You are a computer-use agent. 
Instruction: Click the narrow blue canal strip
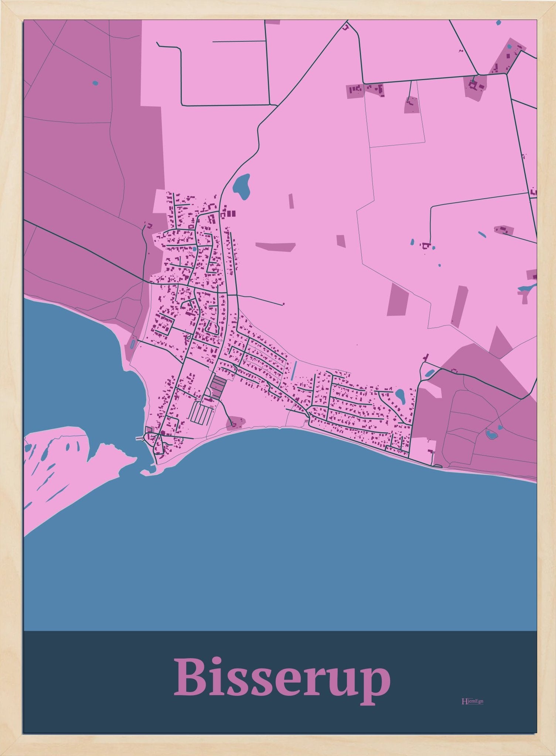coord(294,371)
